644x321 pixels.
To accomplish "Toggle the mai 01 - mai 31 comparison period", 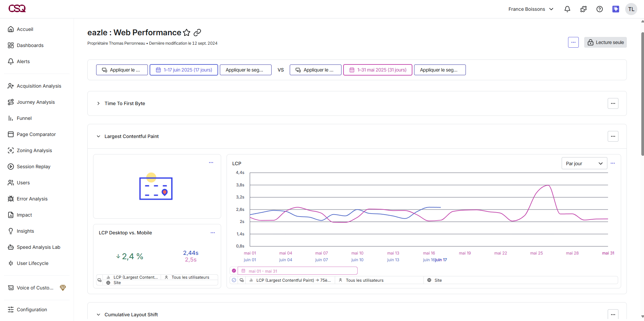I will [x=234, y=271].
